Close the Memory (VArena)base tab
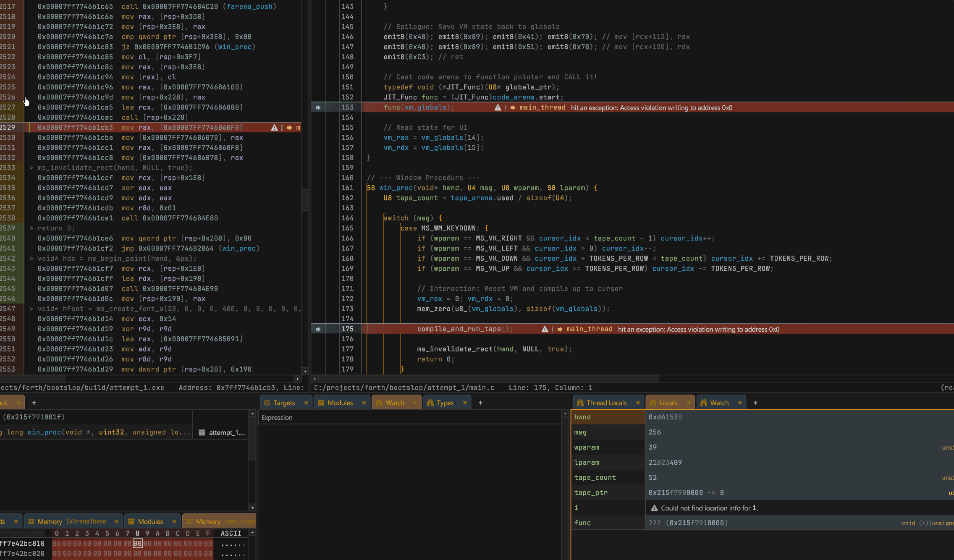954x560 pixels. (116, 521)
